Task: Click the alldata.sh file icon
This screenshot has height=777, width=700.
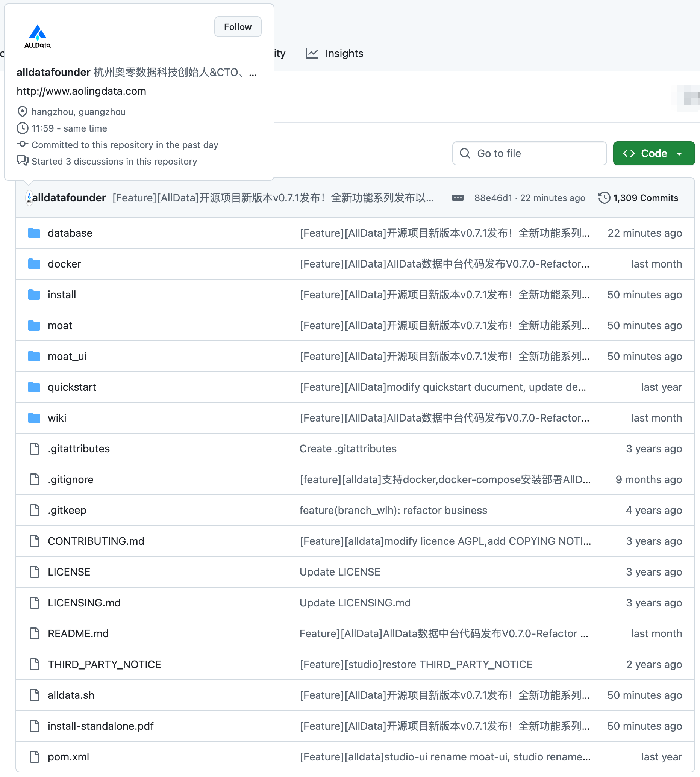Action: tap(35, 695)
